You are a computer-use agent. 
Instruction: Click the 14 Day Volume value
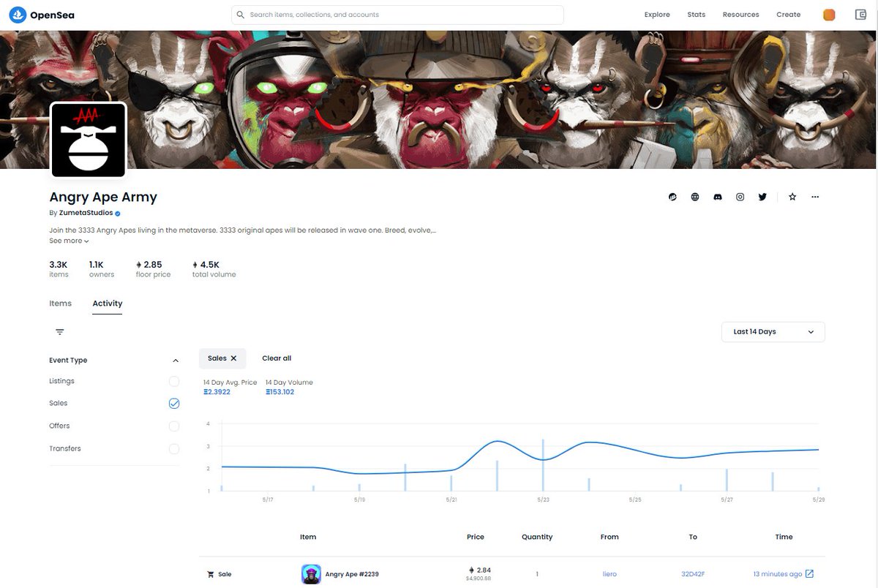pyautogui.click(x=280, y=392)
